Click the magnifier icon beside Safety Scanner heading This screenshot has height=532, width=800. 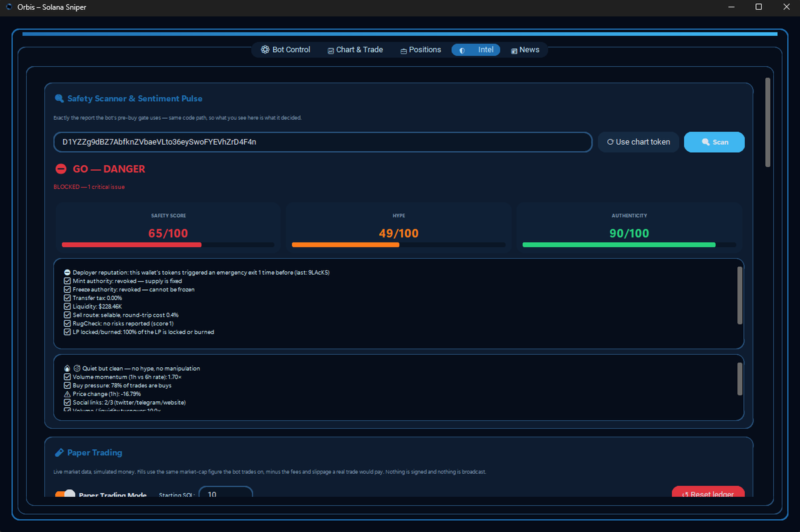pos(59,99)
